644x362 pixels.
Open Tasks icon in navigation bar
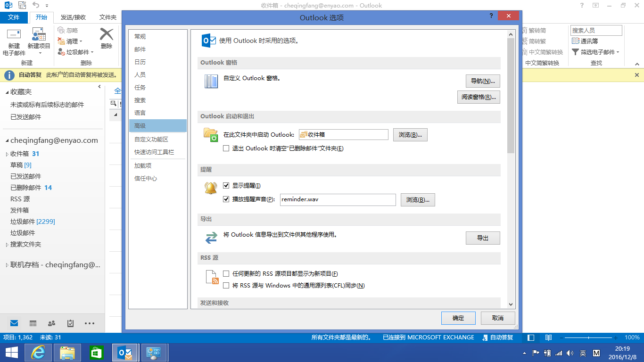point(71,323)
